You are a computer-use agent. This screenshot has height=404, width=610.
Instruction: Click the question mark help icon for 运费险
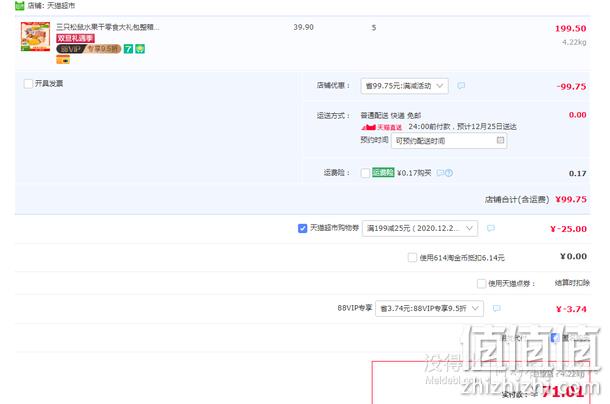click(449, 173)
